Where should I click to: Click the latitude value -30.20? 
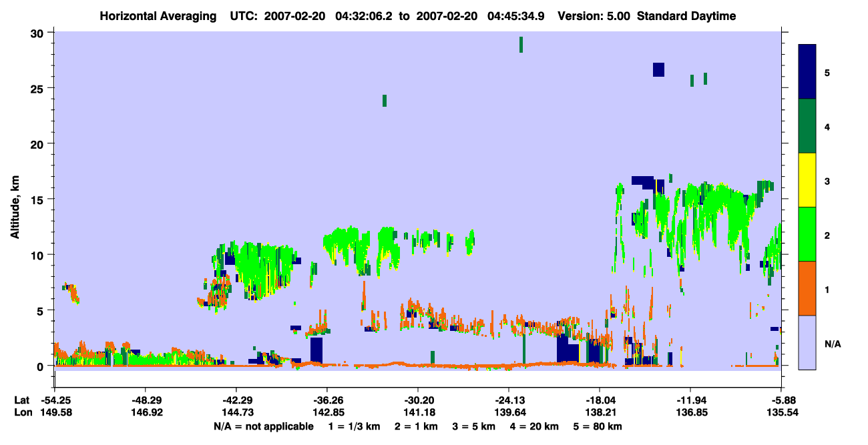coord(418,400)
